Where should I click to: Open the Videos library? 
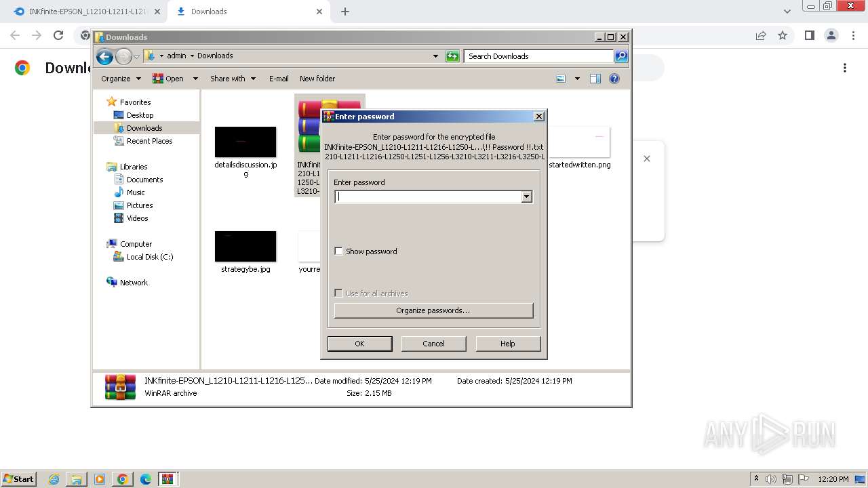(137, 218)
